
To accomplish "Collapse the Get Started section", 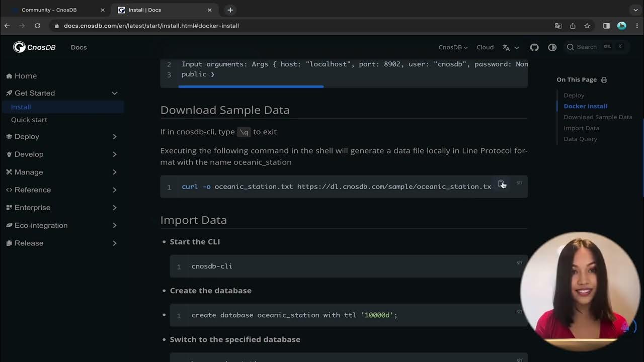I will point(115,93).
